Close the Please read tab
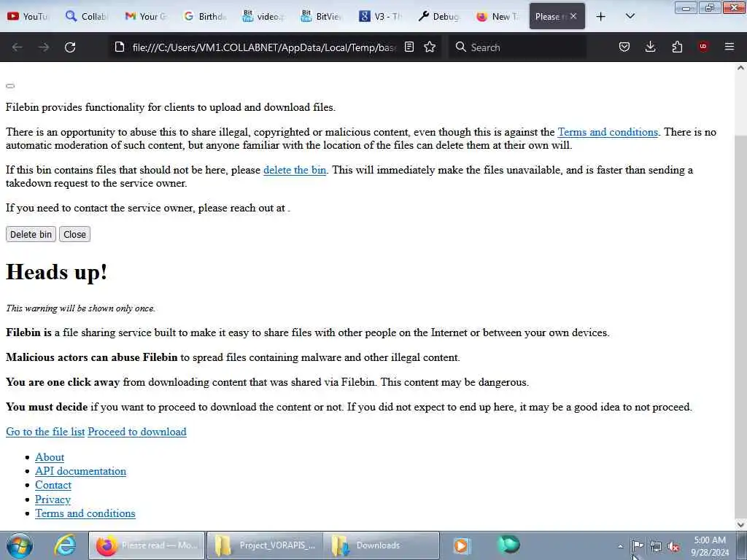 573,16
